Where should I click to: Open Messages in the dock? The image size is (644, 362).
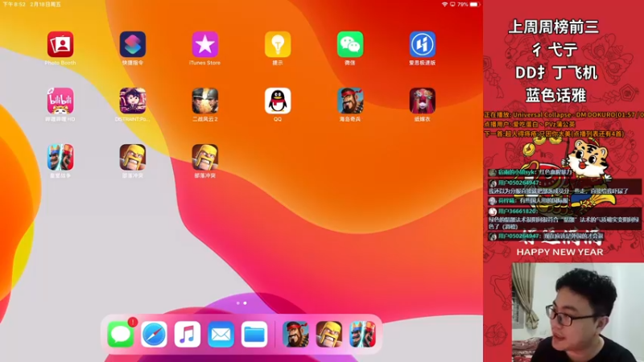point(121,334)
